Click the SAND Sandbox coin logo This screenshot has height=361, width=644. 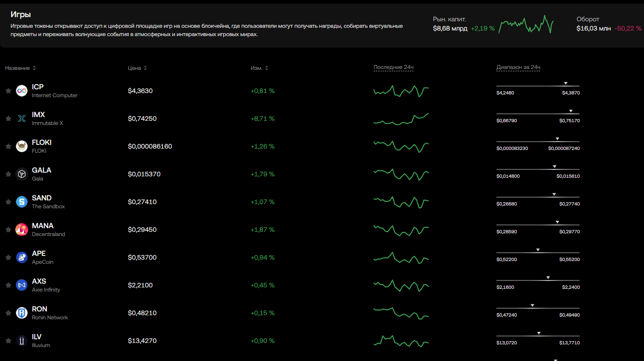click(x=22, y=202)
